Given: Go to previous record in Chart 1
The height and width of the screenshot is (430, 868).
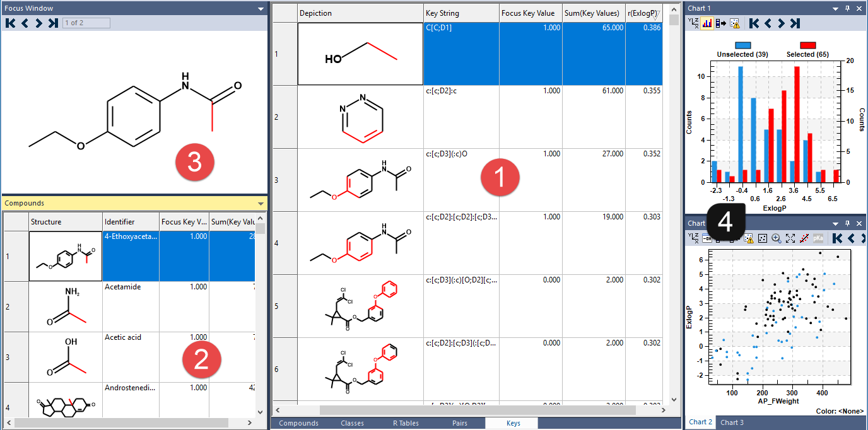Looking at the screenshot, I should [x=768, y=23].
